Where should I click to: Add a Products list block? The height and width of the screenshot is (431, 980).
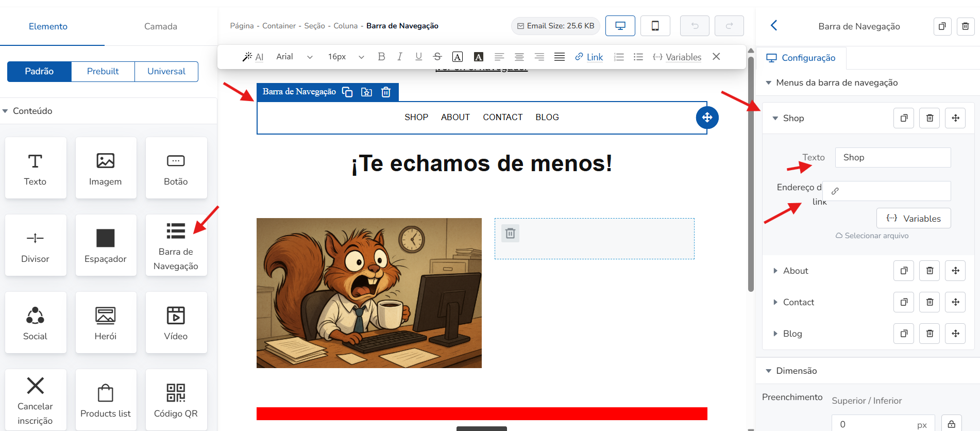coord(106,400)
